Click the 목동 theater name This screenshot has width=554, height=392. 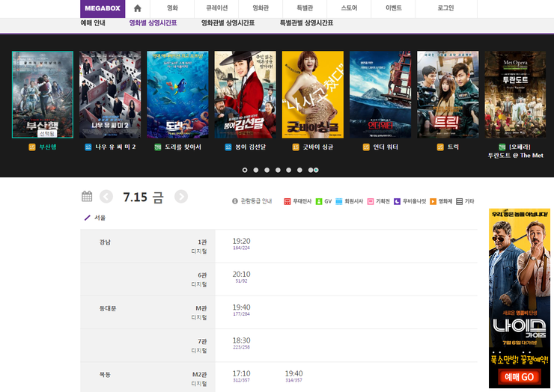(105, 375)
